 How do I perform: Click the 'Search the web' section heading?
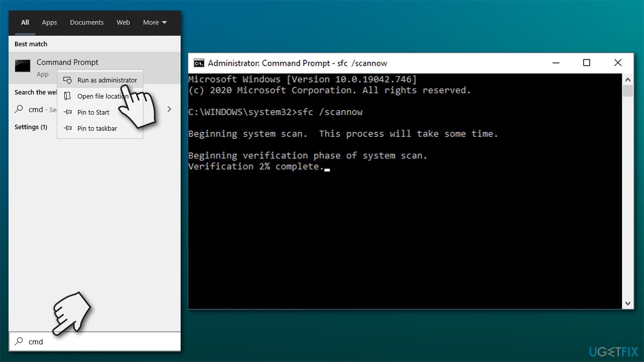pyautogui.click(x=36, y=93)
